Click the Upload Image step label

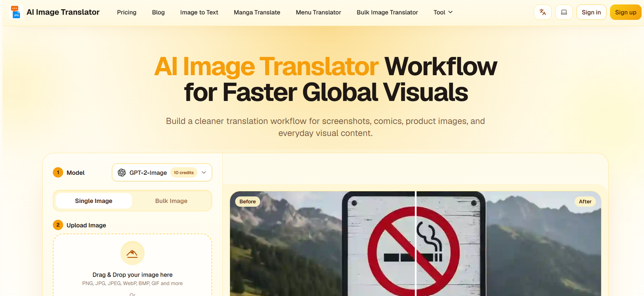[x=86, y=225]
